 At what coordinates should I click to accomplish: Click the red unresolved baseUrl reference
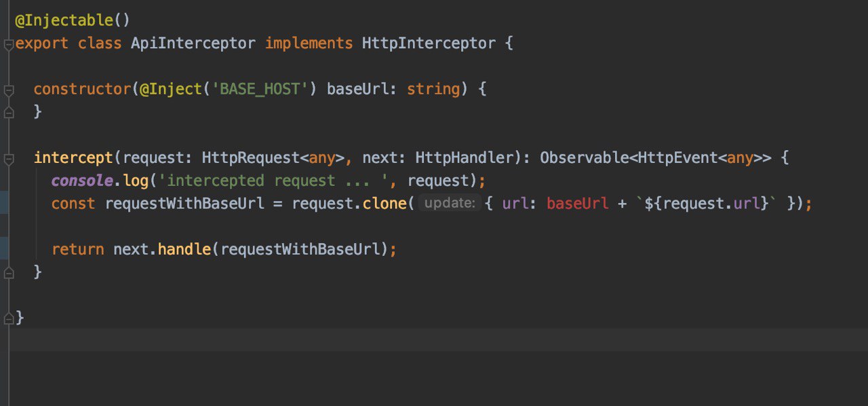tap(578, 203)
